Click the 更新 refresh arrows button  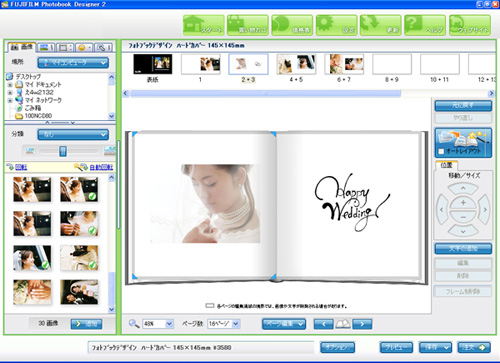click(381, 25)
